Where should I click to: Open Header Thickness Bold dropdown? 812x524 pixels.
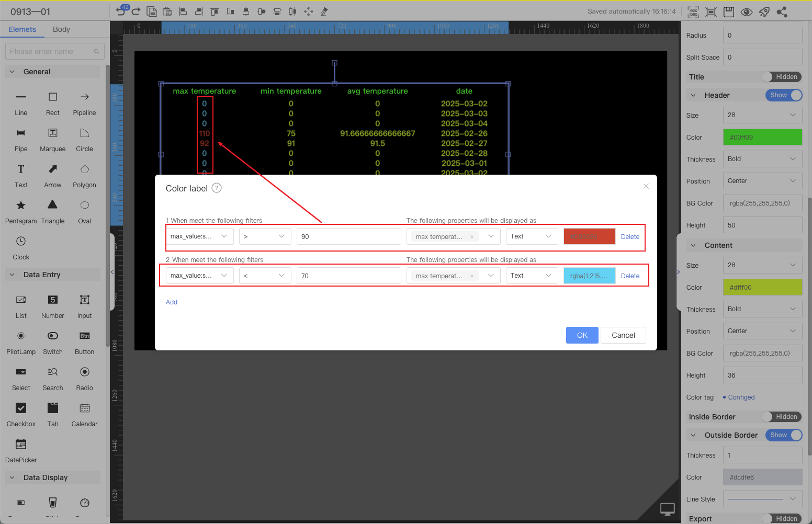pyautogui.click(x=762, y=159)
